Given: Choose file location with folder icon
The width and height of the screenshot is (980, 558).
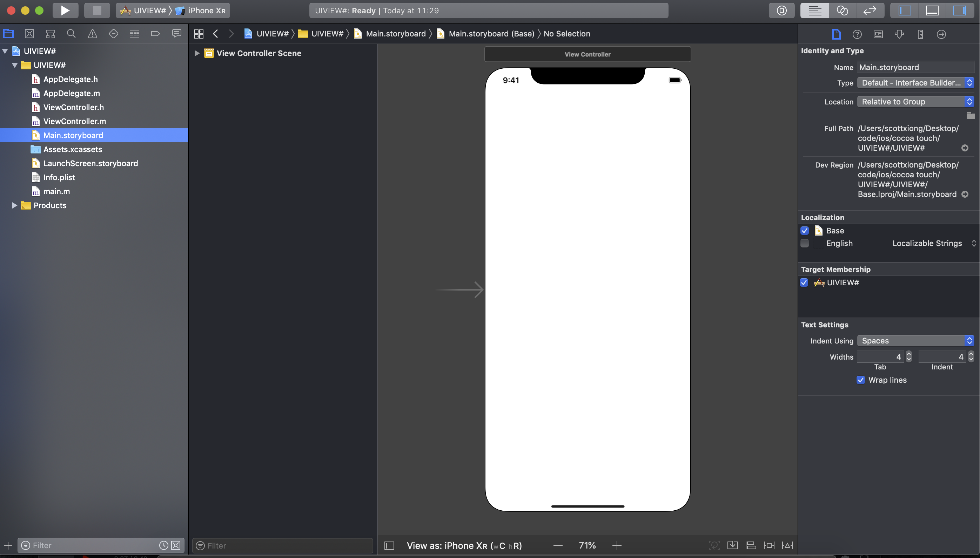Looking at the screenshot, I should click(971, 116).
